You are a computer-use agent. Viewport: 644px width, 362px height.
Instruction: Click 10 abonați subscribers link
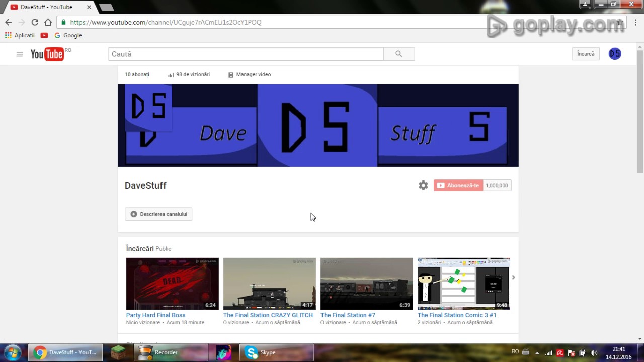(137, 74)
